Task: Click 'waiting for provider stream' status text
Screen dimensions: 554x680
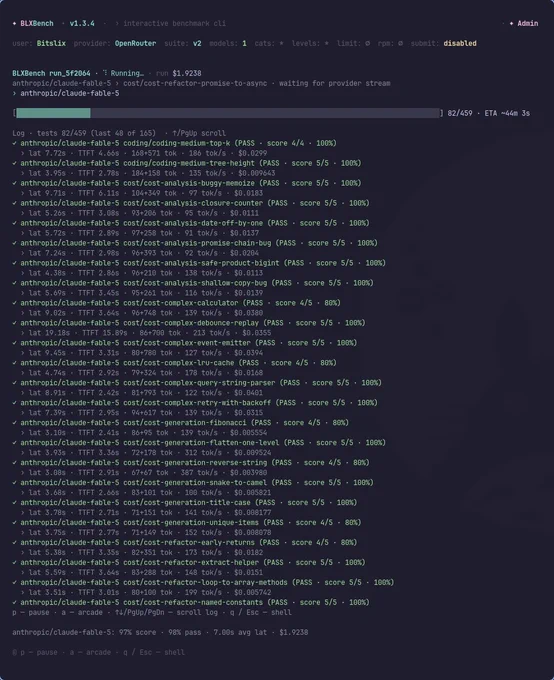Action: 334,83
